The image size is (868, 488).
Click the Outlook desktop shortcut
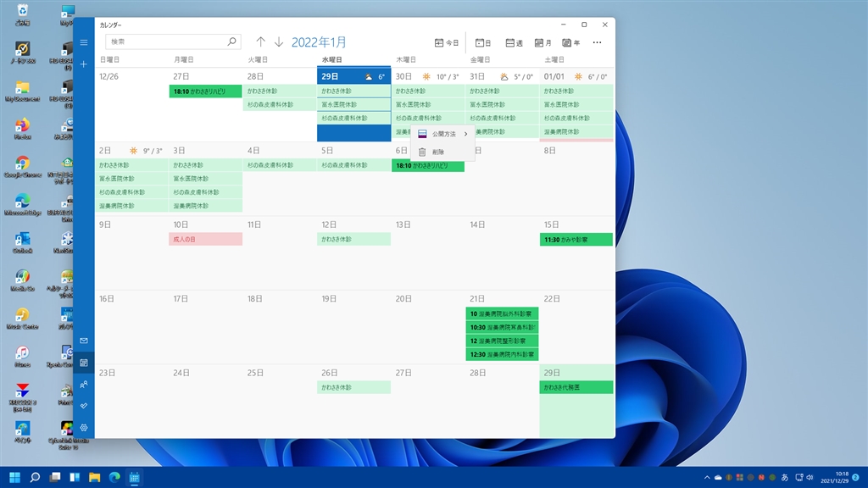pyautogui.click(x=22, y=243)
